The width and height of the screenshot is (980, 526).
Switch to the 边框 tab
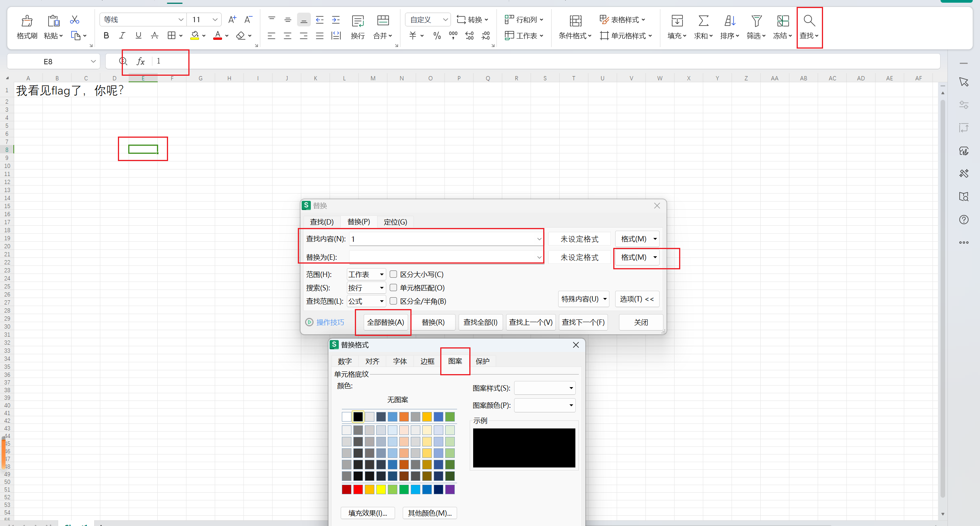pyautogui.click(x=427, y=361)
